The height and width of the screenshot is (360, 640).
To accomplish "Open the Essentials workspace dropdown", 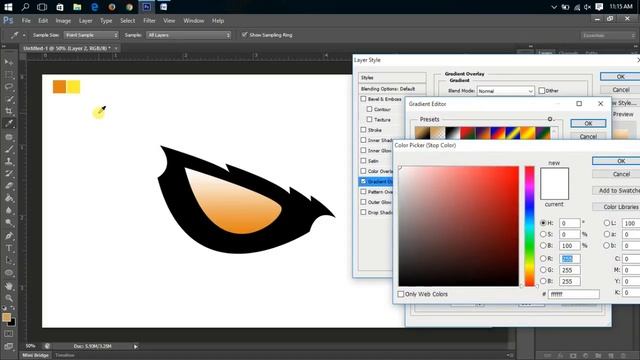I will (609, 36).
